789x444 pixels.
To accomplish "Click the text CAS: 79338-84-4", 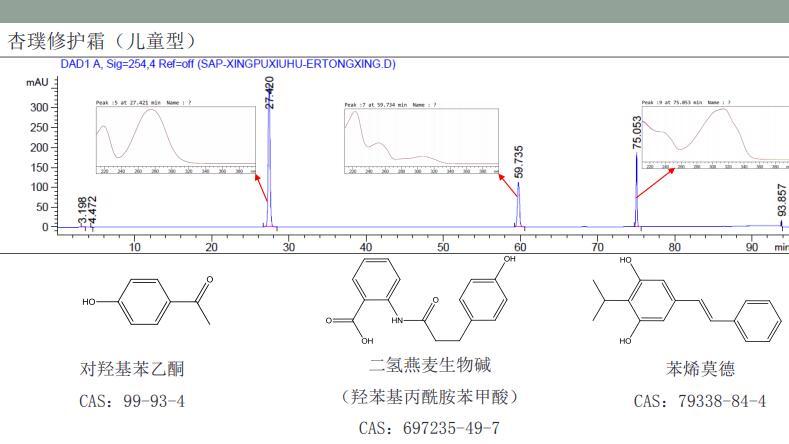I will pos(700,401).
